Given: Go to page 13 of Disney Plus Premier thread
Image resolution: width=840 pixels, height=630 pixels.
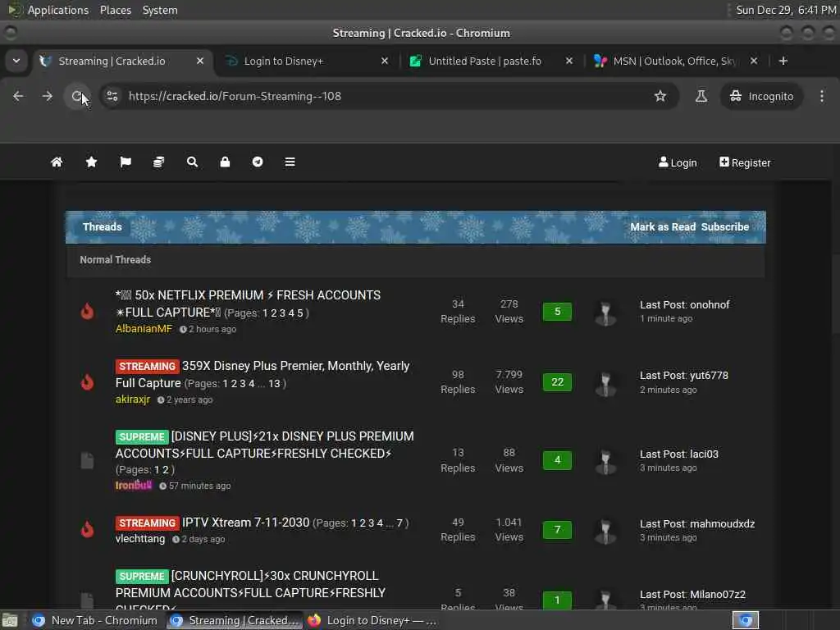Looking at the screenshot, I should [x=274, y=384].
